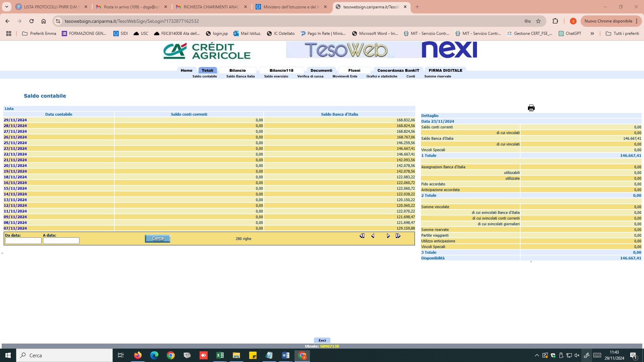Select the 25/11/2024 date row

pyautogui.click(x=15, y=143)
